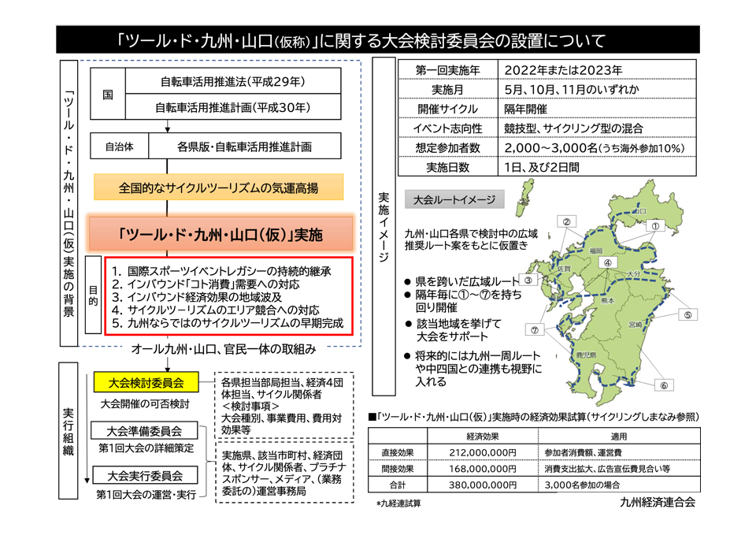Screen dimensions: 756x535
Task: Click 大会開催の可否検討 caption
Action: click(x=145, y=404)
